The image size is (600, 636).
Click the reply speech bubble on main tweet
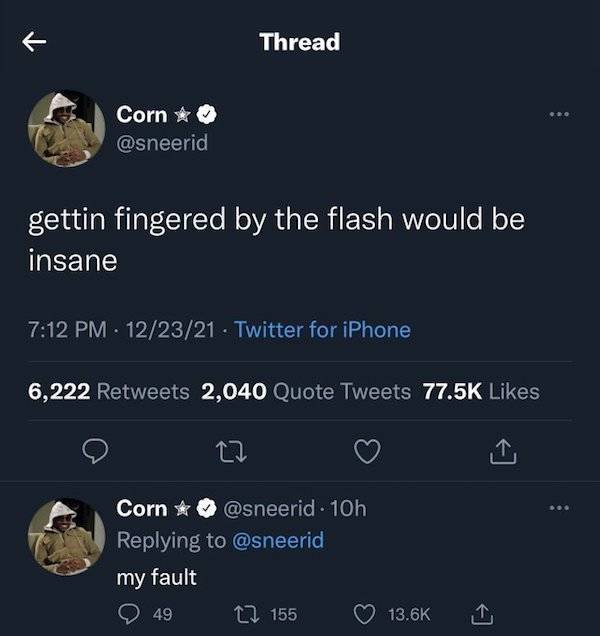(93, 453)
